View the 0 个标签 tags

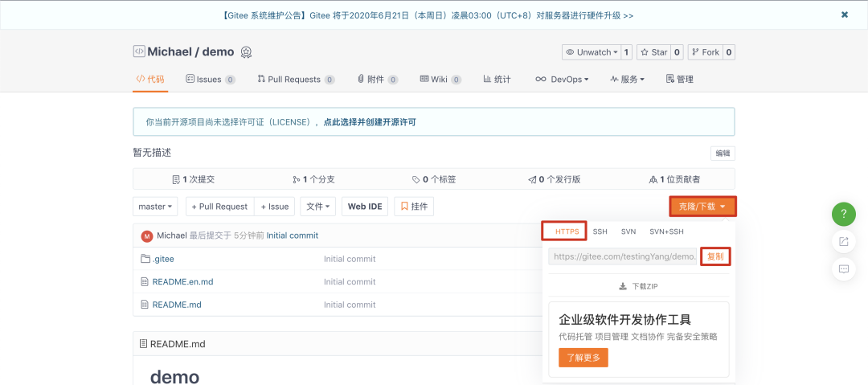434,179
